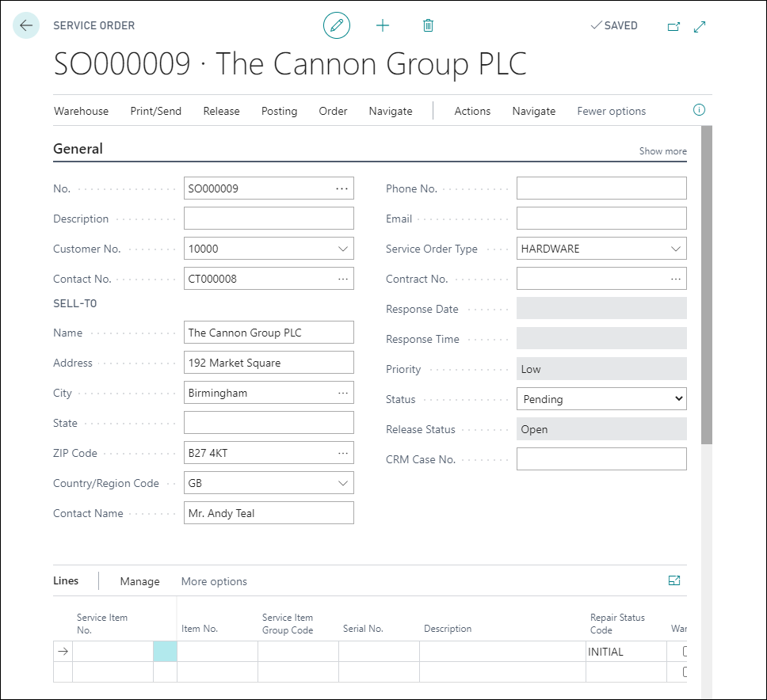Open Navigate menu beside Actions
Screen dimensions: 767x700
coord(534,111)
